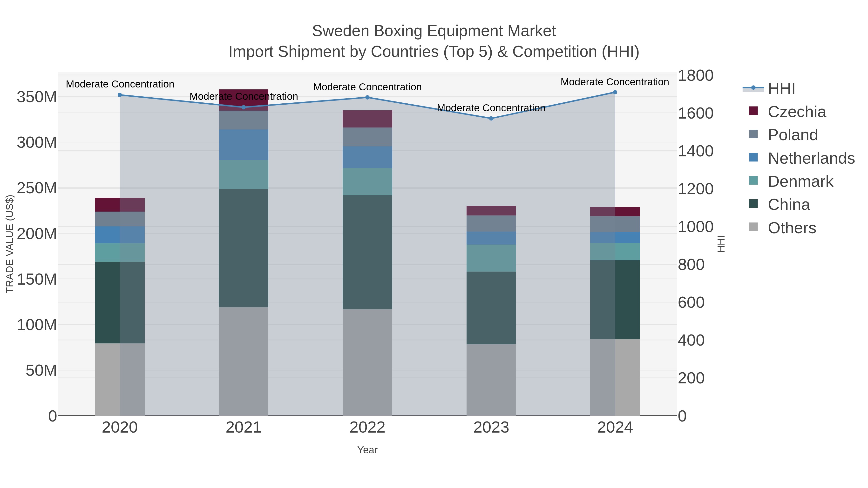Click the 400 HHI axis tick label
868x488 pixels.
[x=691, y=341]
